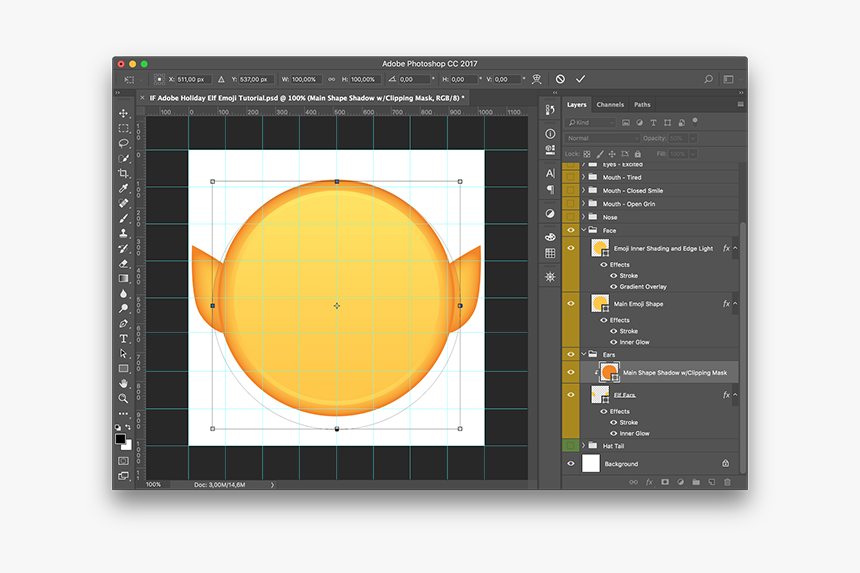The height and width of the screenshot is (573, 860).
Task: Select the Blur tool
Action: pyautogui.click(x=123, y=293)
